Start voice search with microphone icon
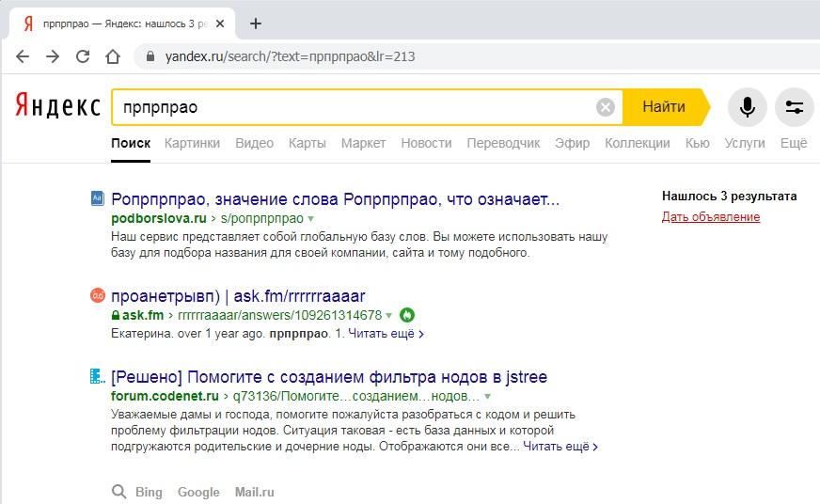 [x=748, y=107]
